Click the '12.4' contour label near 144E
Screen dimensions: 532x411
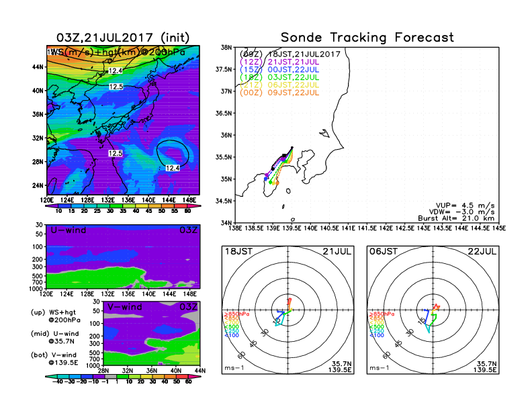pos(173,168)
